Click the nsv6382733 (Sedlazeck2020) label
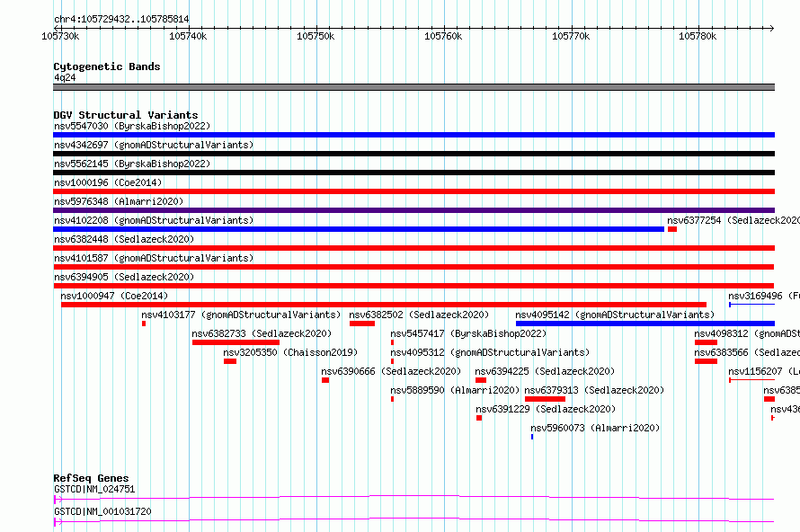This screenshot has width=800, height=532. click(x=262, y=333)
